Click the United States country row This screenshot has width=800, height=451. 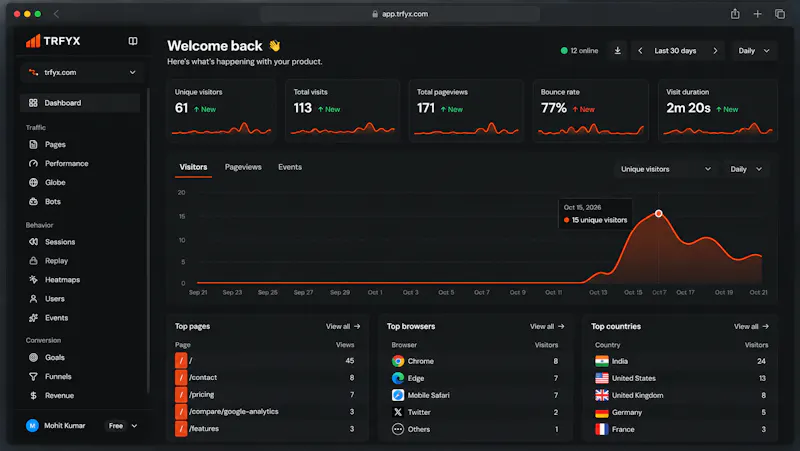(680, 378)
